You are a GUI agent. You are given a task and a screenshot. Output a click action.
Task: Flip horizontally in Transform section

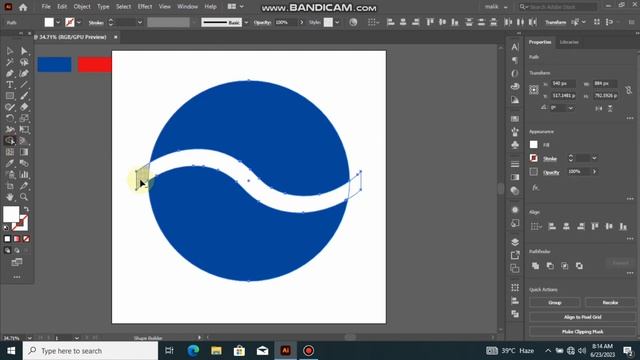599,108
